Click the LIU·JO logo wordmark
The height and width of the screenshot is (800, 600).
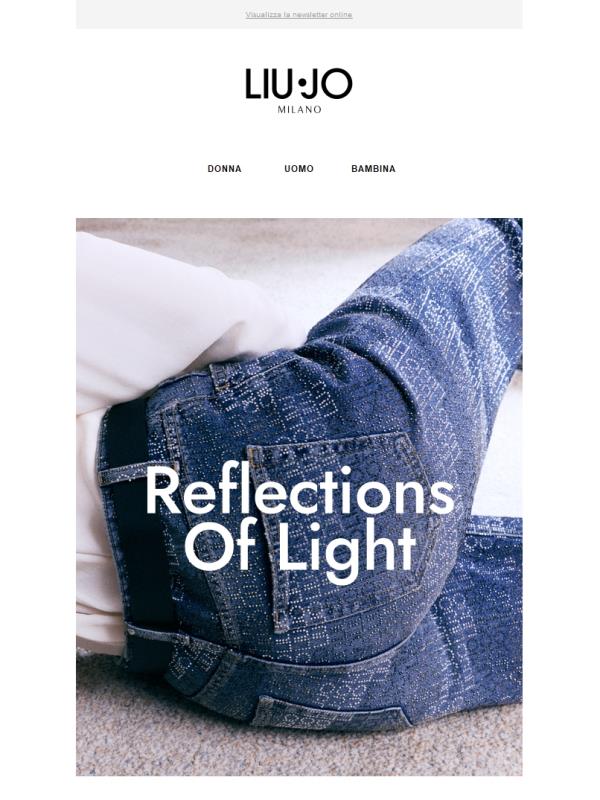[298, 84]
